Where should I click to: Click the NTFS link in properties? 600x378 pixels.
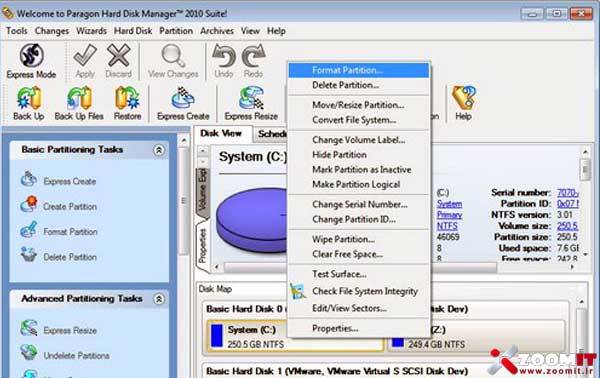(x=447, y=226)
